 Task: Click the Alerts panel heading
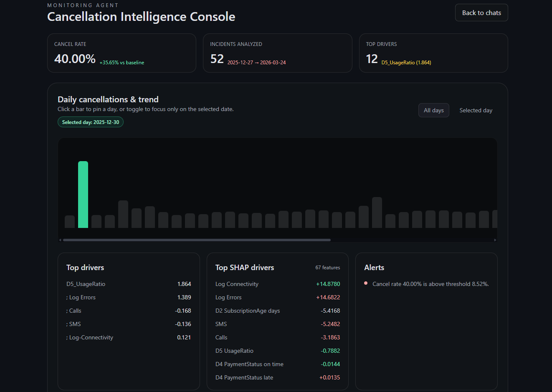pos(374,268)
